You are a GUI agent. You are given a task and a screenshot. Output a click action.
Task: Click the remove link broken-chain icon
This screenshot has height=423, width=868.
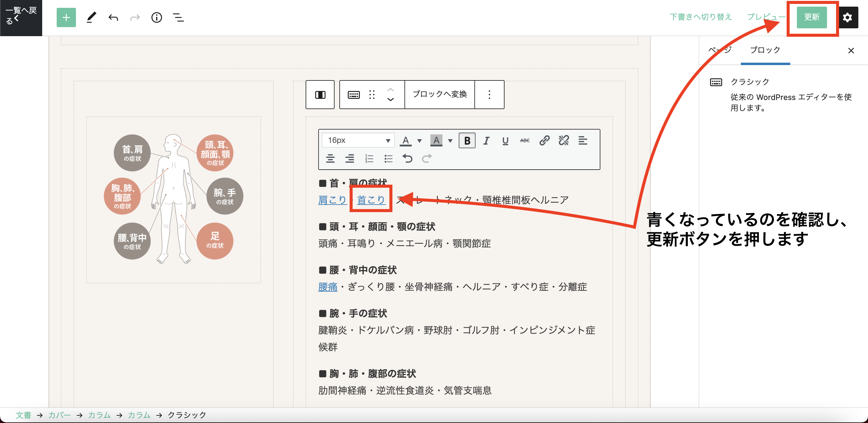563,140
